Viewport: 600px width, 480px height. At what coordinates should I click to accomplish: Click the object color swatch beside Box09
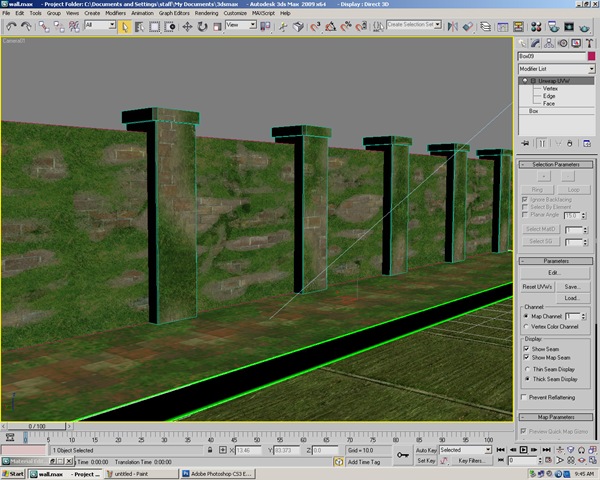click(x=591, y=56)
